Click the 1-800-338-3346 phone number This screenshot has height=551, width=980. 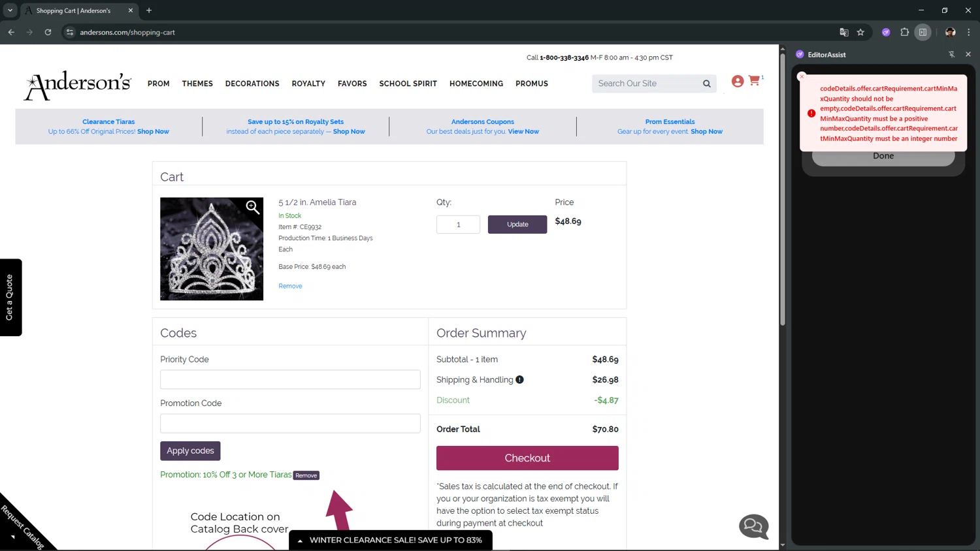(564, 57)
